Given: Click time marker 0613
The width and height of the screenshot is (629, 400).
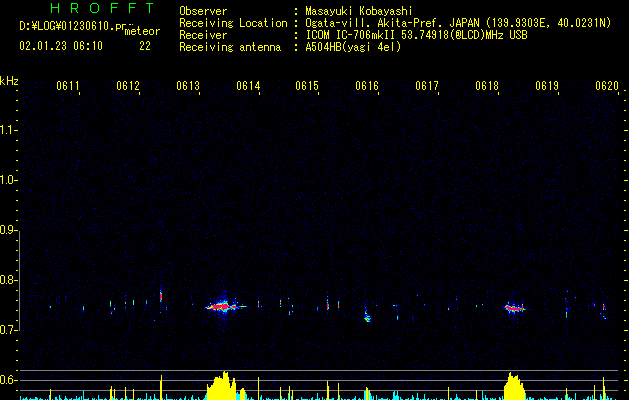Looking at the screenshot, I should pyautogui.click(x=188, y=86).
